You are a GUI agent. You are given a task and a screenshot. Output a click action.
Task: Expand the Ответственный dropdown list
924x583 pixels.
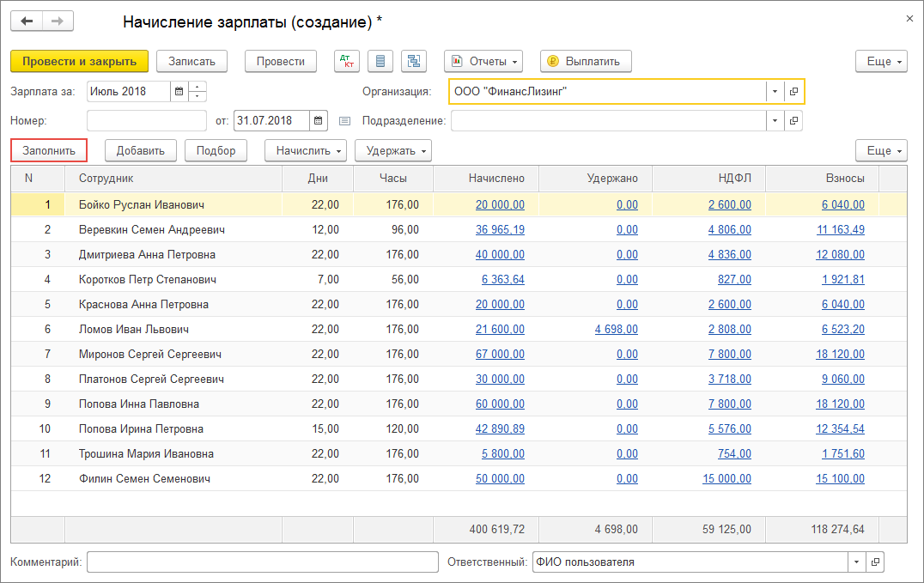pos(856,562)
